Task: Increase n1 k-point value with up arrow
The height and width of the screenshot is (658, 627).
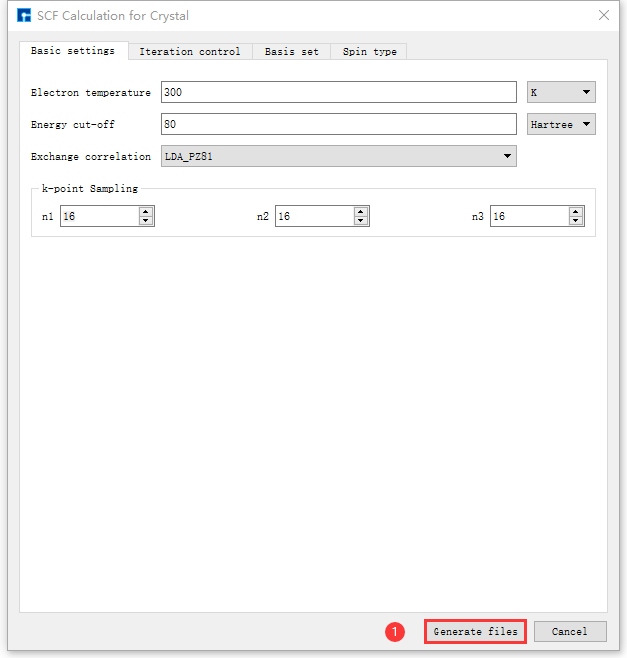Action: click(146, 211)
